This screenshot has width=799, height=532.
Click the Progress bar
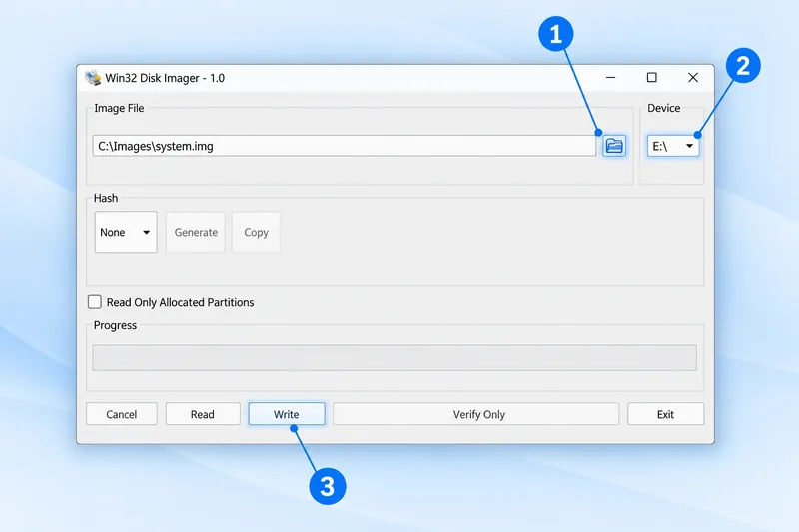395,358
